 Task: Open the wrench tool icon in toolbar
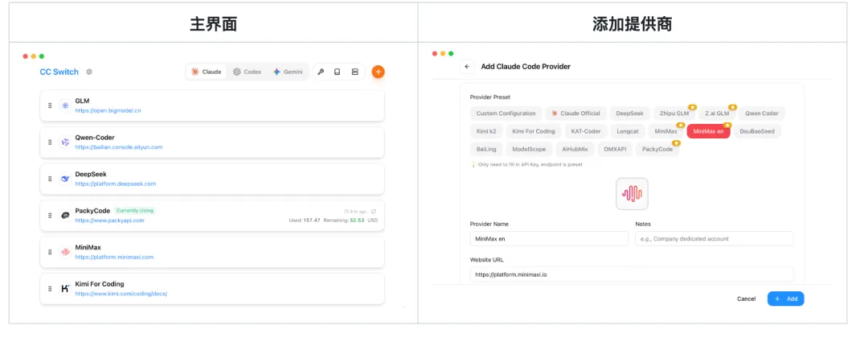(321, 72)
